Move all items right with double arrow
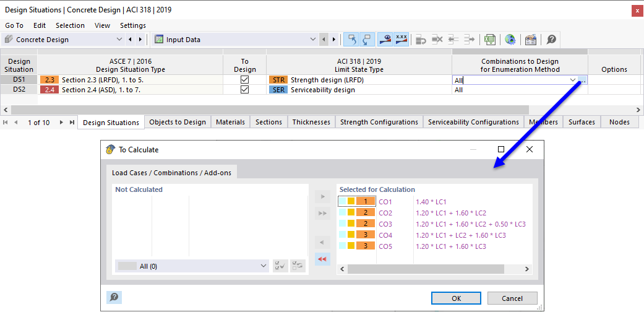This screenshot has height=317, width=644. (x=322, y=213)
